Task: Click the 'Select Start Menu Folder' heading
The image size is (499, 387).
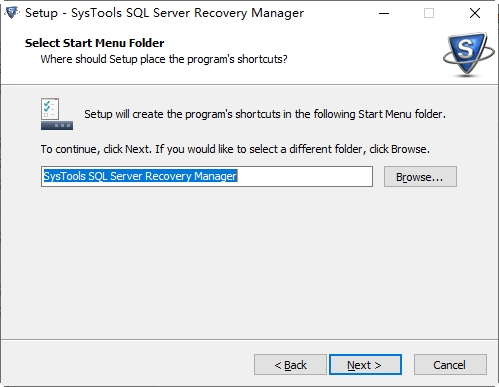Action: click(94, 43)
